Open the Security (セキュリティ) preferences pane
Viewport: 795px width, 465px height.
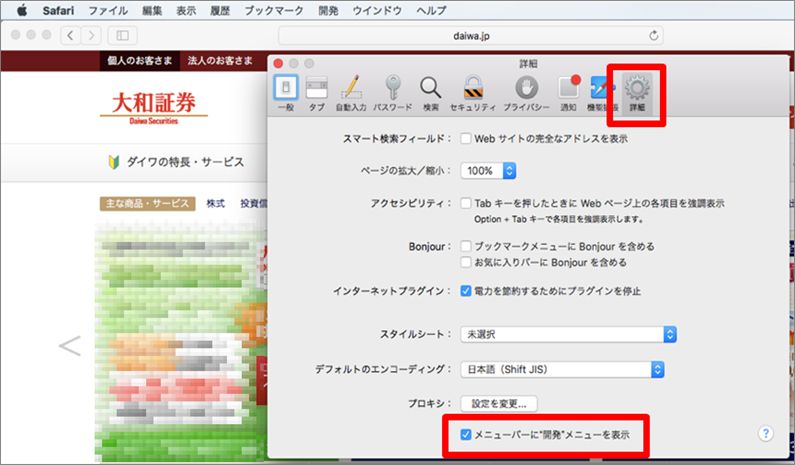coord(472,93)
